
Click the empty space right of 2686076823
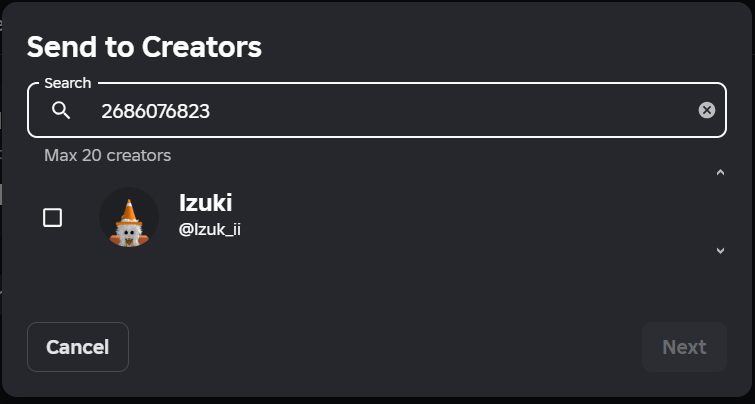pyautogui.click(x=453, y=111)
